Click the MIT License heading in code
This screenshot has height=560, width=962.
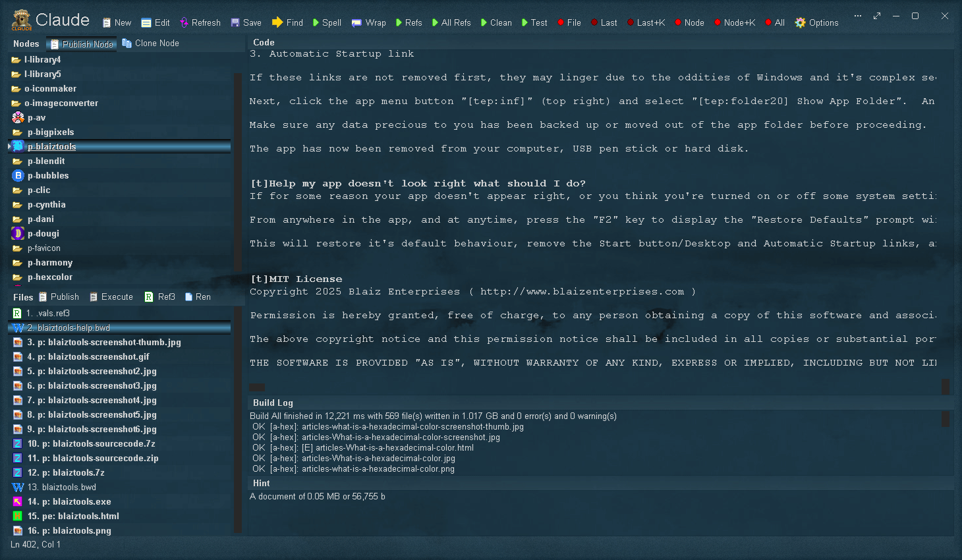[297, 279]
